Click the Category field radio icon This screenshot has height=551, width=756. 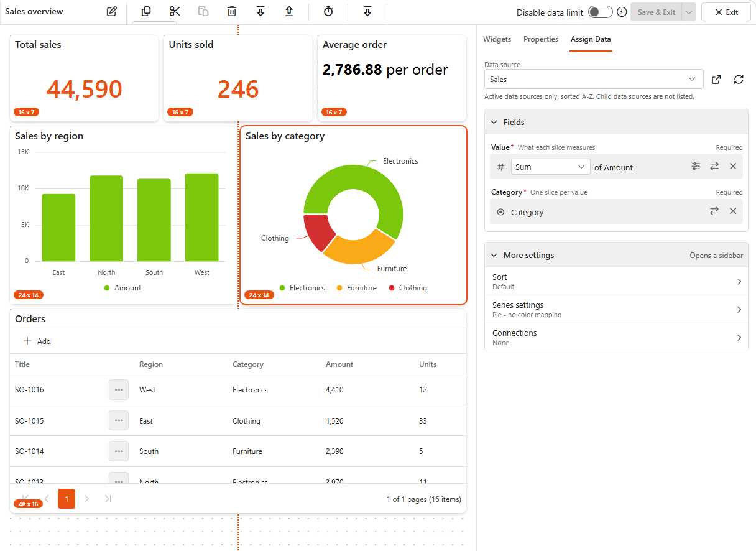500,212
